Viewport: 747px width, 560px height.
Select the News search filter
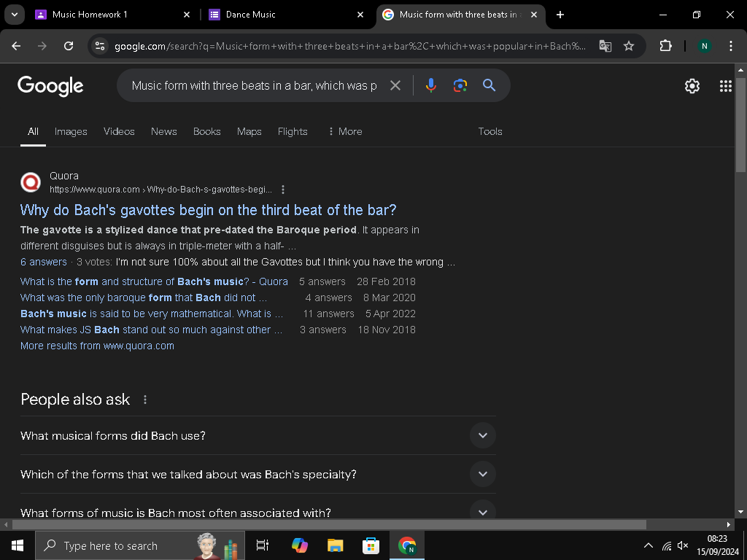[x=164, y=131]
